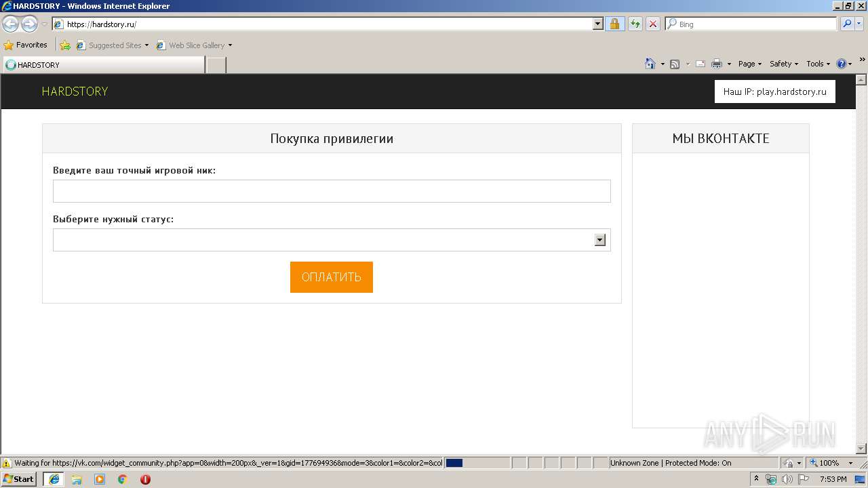Open the Page menu
The image size is (868, 488).
(750, 64)
